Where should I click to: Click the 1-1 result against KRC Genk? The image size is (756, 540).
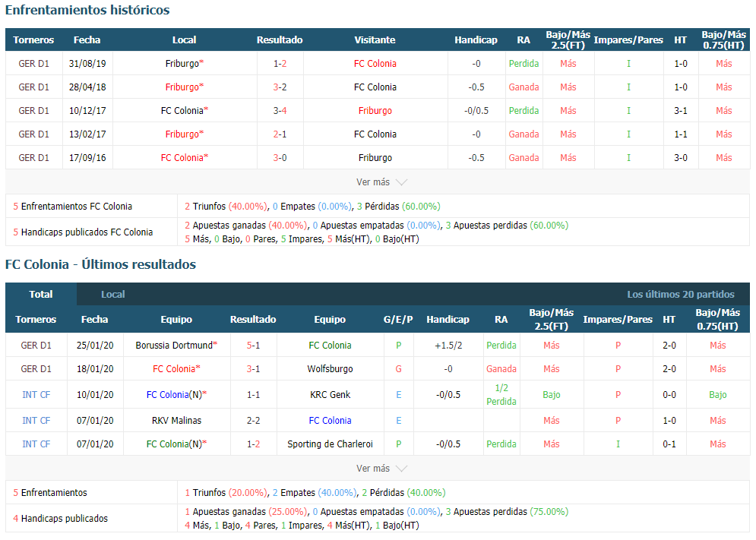254,395
